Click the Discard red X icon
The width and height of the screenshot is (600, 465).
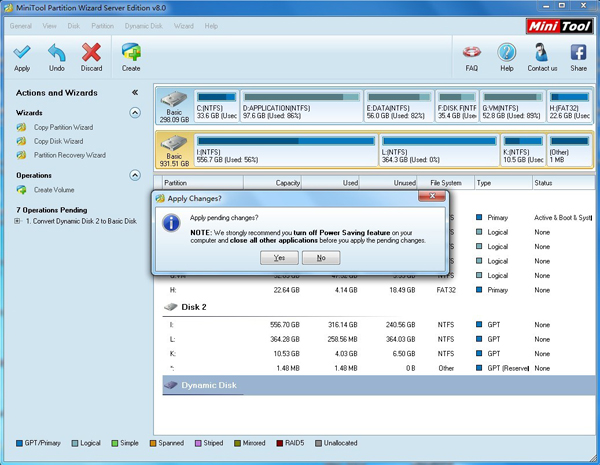point(91,52)
